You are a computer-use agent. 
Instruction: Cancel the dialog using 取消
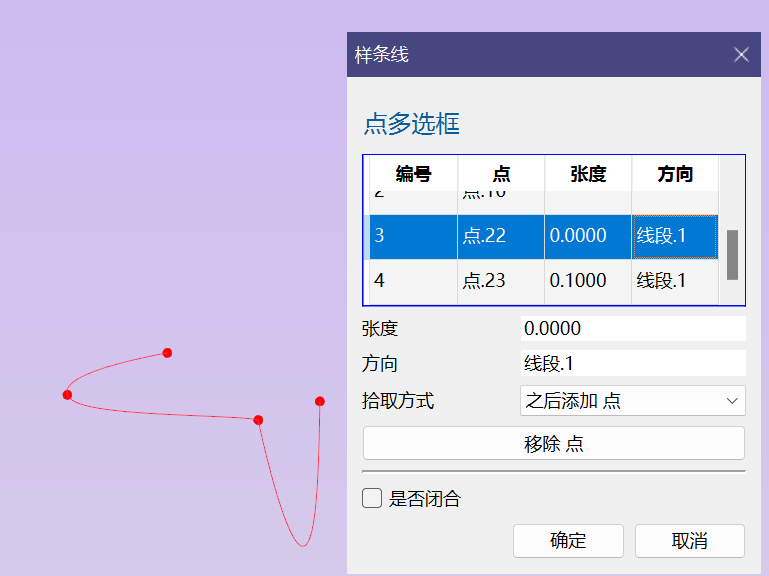(689, 541)
